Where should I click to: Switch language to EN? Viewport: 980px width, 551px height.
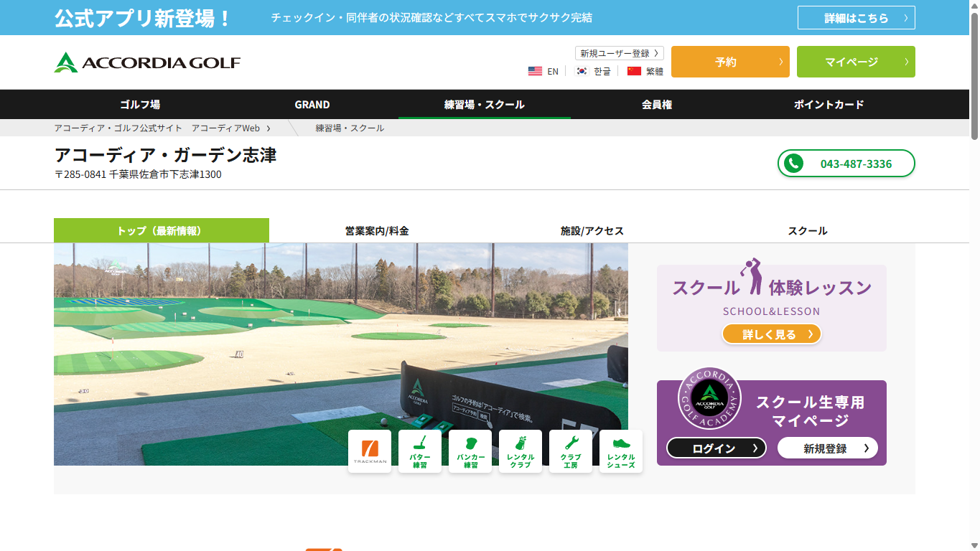pyautogui.click(x=553, y=71)
